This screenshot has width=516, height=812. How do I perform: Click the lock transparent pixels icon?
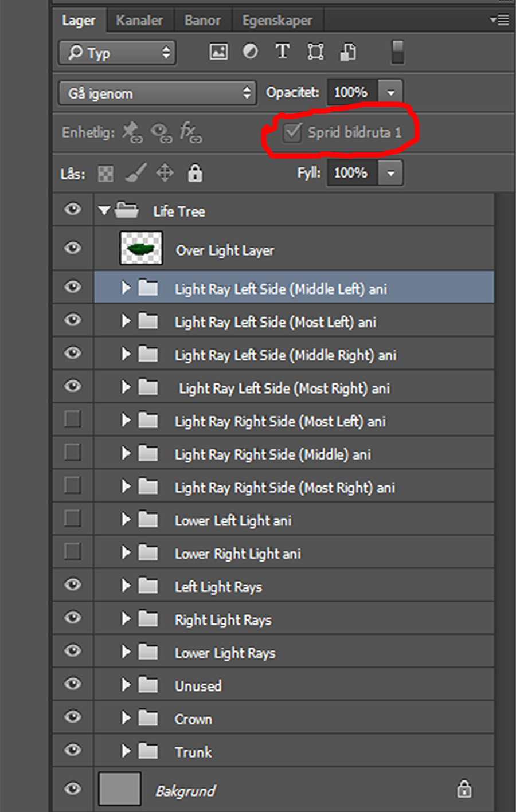105,173
